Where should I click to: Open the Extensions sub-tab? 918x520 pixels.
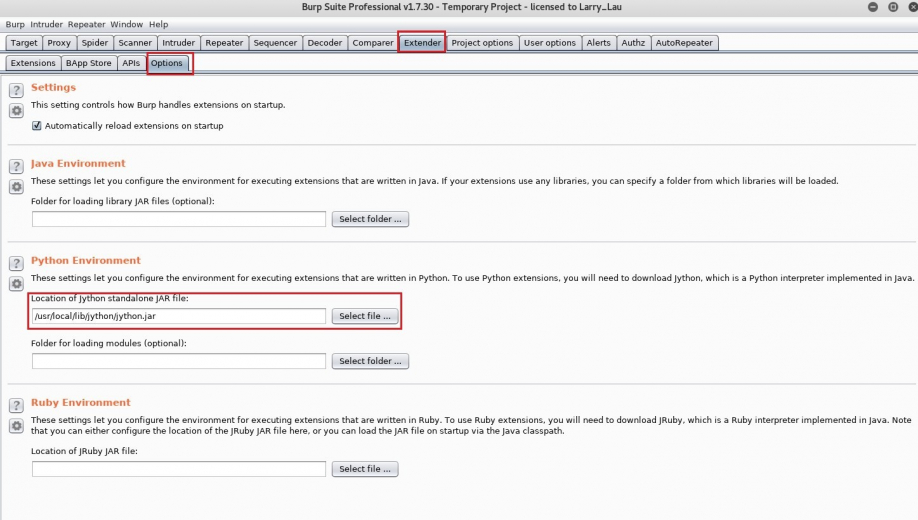[x=33, y=63]
